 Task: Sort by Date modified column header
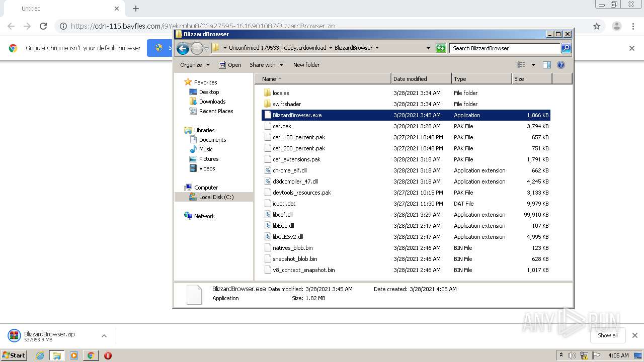[x=421, y=79]
